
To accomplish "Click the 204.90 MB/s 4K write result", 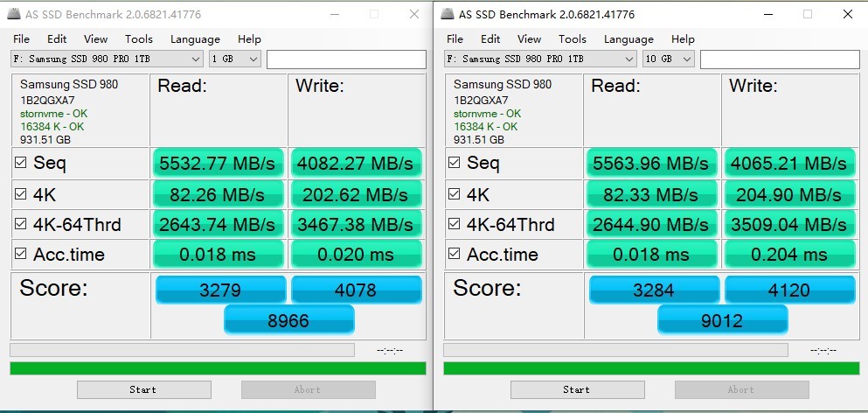I will [x=789, y=194].
